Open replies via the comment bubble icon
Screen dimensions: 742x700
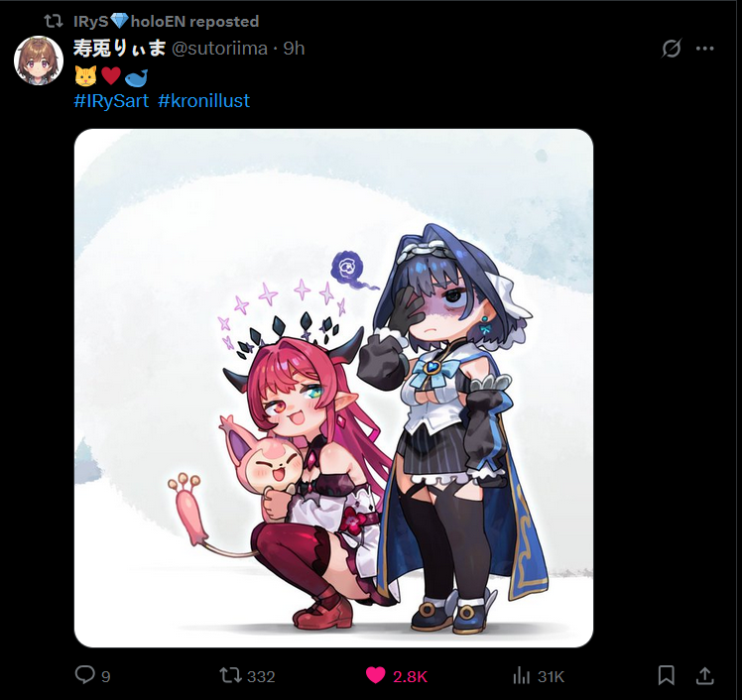[x=85, y=675]
